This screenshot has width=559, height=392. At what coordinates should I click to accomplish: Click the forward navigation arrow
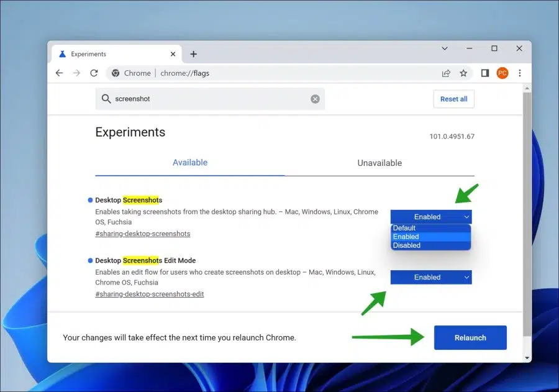pos(76,73)
